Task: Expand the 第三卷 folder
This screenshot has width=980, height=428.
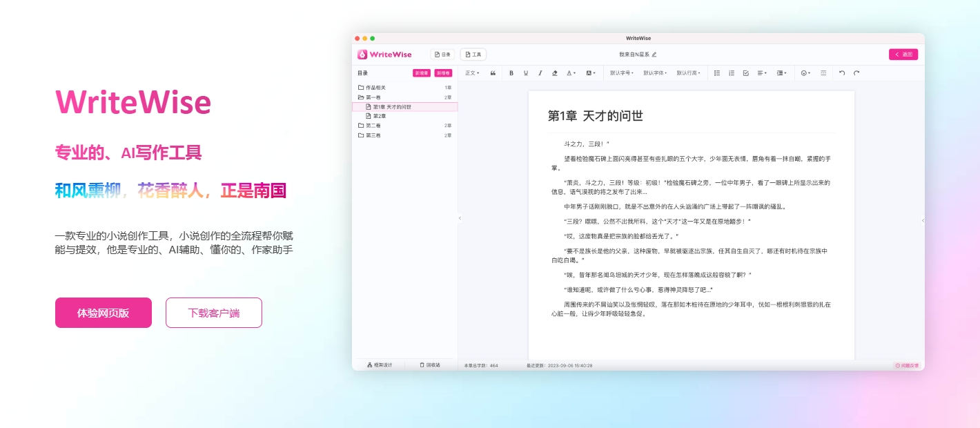Action: (x=404, y=135)
